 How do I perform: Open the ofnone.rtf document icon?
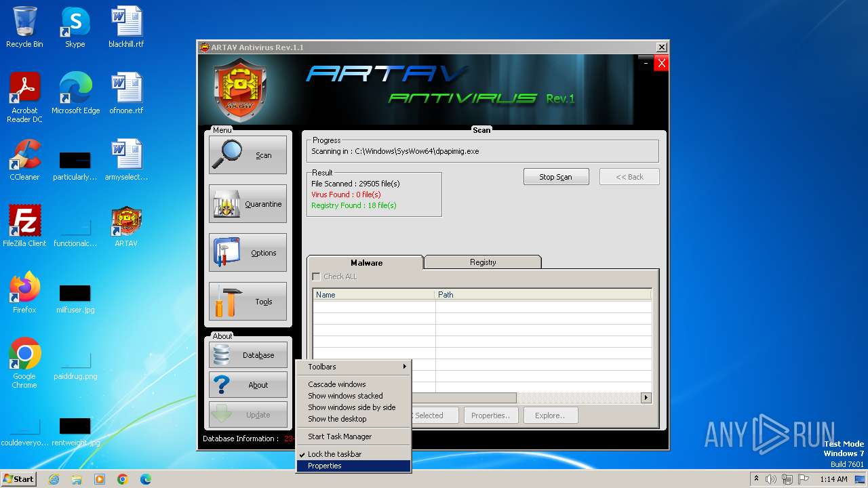coord(126,94)
